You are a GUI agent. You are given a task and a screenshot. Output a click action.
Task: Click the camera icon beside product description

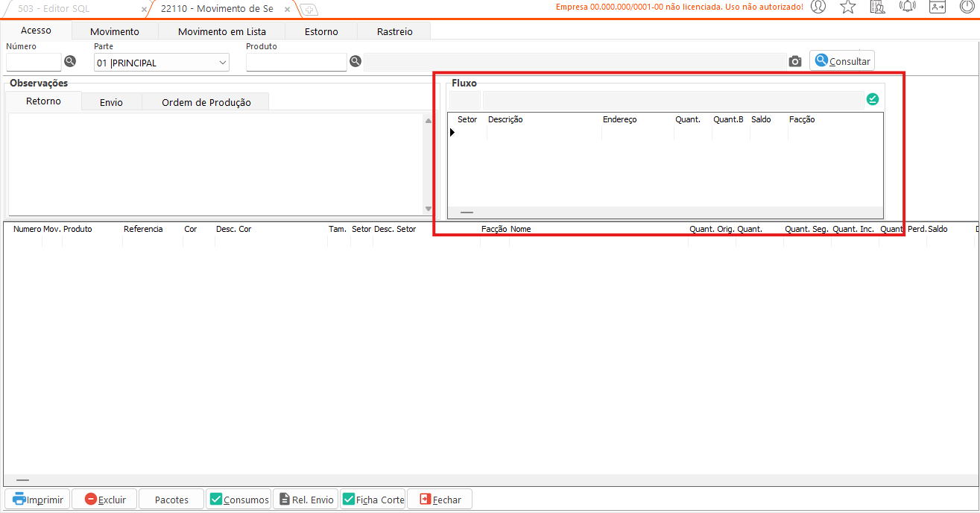click(x=795, y=61)
